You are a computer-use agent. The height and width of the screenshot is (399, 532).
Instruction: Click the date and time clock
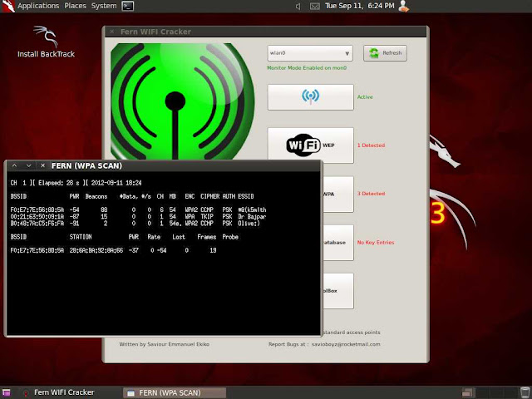point(360,6)
